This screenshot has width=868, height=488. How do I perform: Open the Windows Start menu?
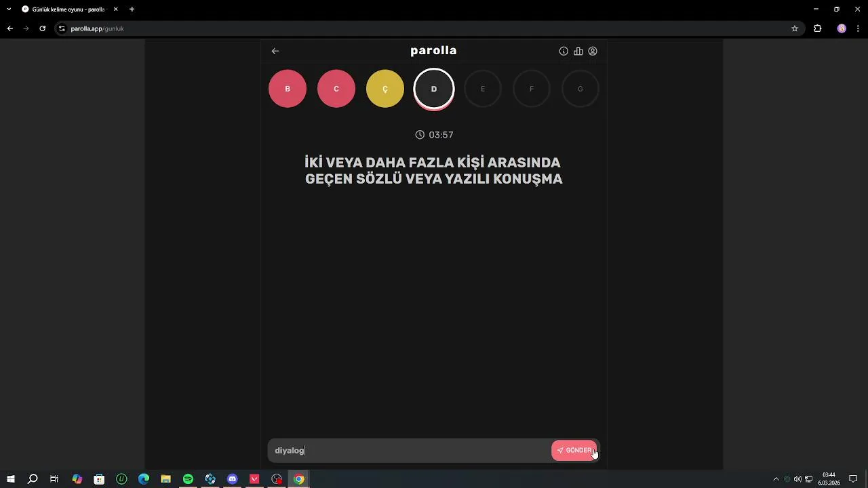10,479
